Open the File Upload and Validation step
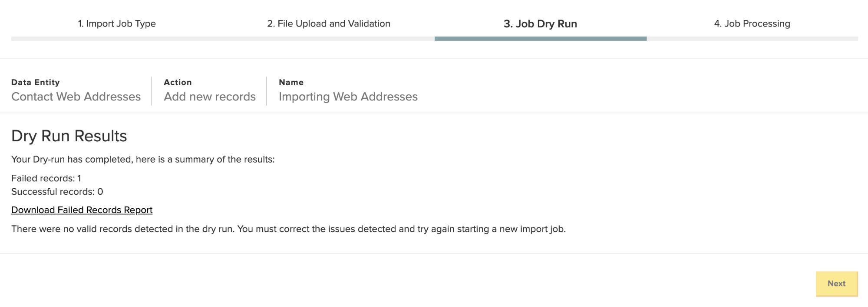This screenshot has width=868, height=307. 329,23
